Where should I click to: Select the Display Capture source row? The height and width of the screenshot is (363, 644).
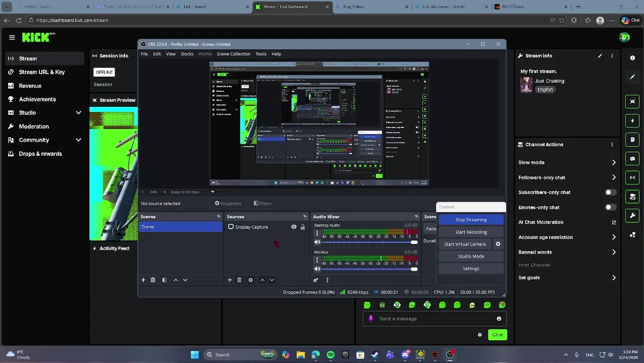[266, 227]
